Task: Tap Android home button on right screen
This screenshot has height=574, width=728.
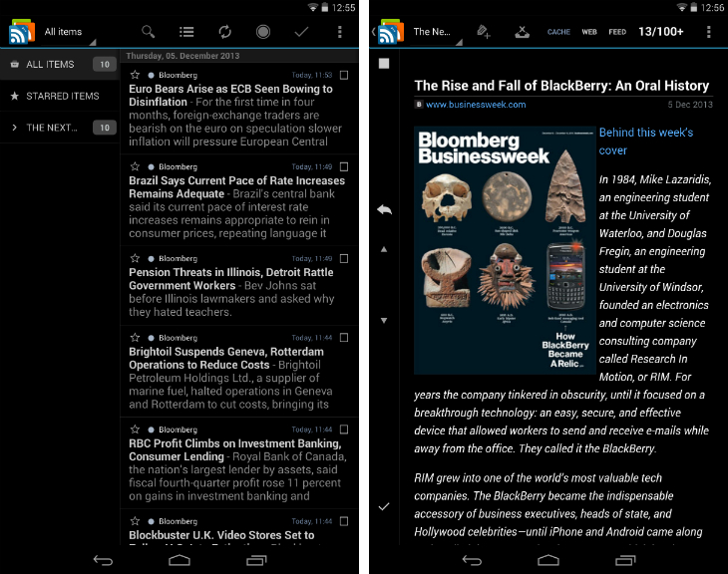Action: [548, 560]
